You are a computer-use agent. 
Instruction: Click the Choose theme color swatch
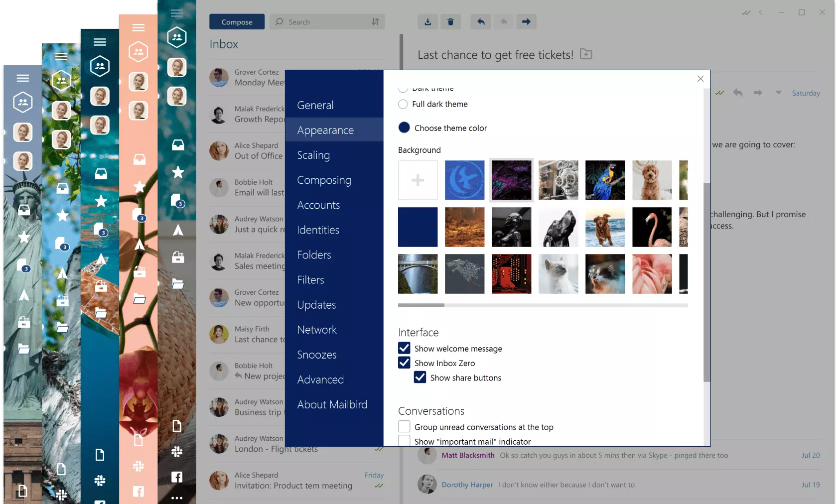tap(404, 127)
